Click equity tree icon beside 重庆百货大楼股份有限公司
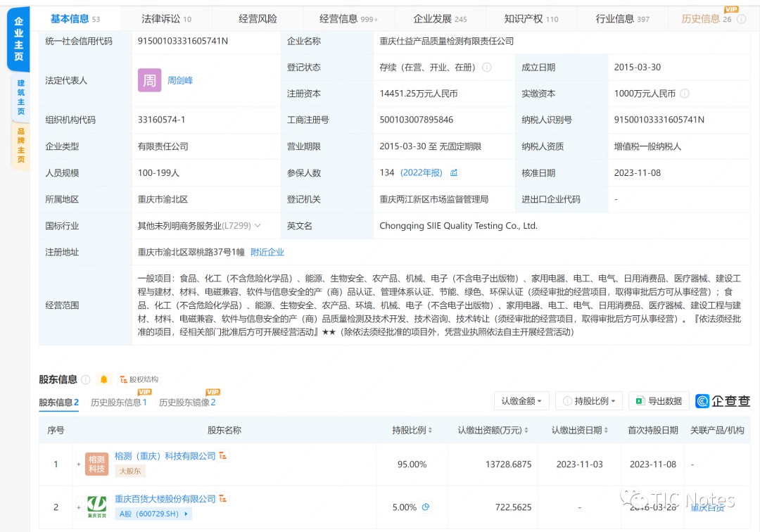 [223, 498]
